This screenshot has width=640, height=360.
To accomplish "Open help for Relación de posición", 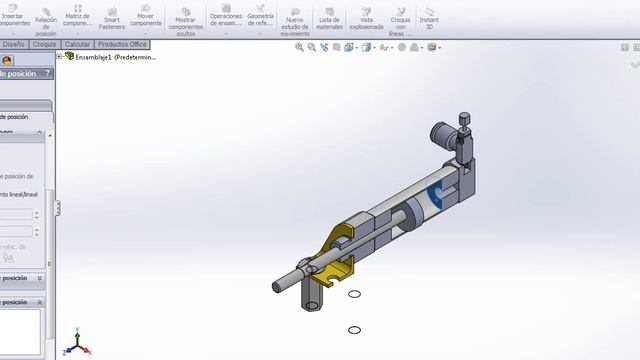I will [47, 73].
